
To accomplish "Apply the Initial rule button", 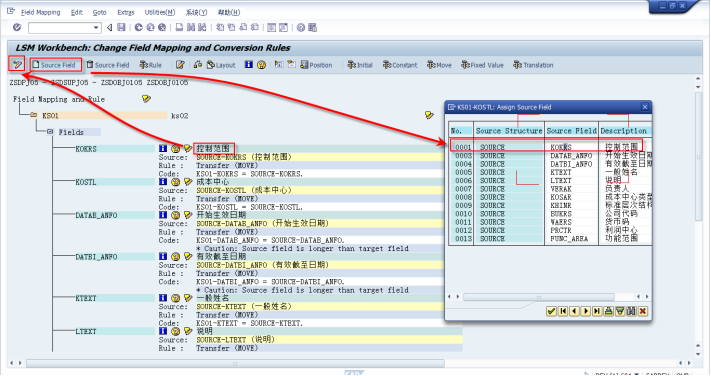I will click(x=360, y=65).
